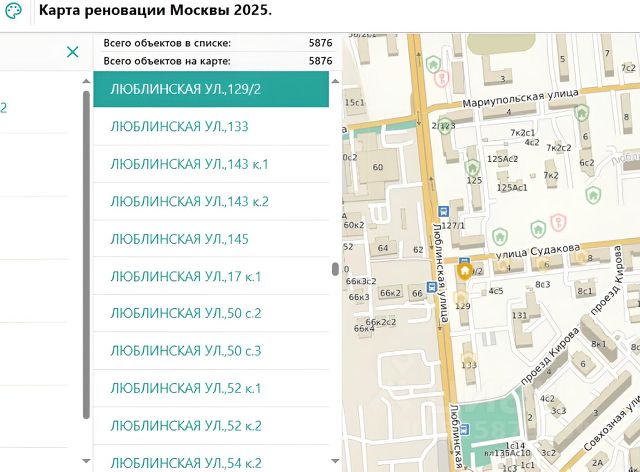The width and height of the screenshot is (640, 472).
Task: Click building label 125Ас2 on the map
Action: point(502,159)
